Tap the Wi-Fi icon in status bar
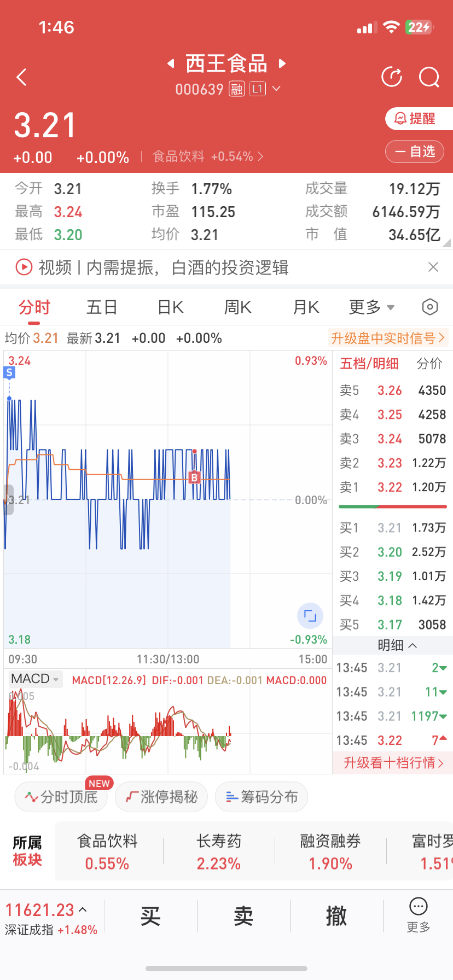 click(391, 27)
